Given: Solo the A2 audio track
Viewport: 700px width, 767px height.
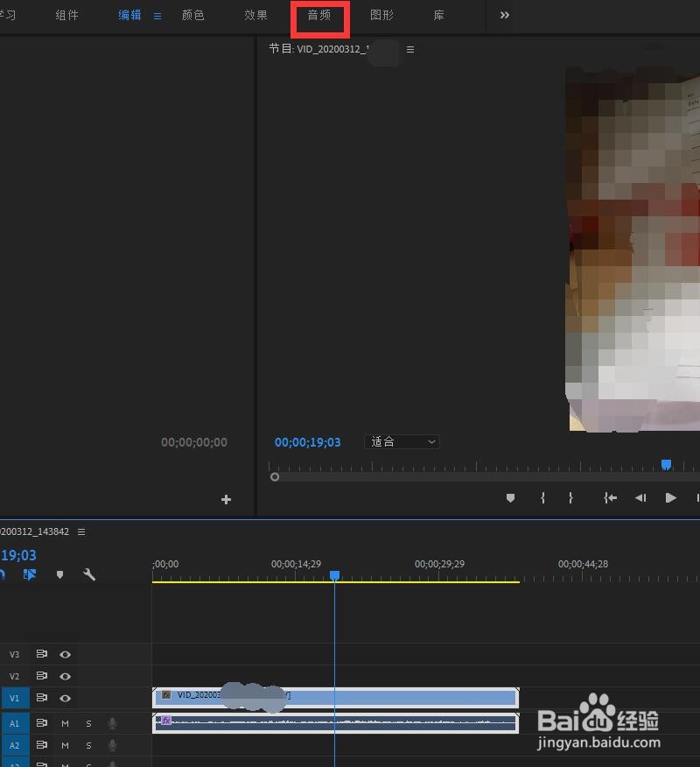Looking at the screenshot, I should coord(88,745).
